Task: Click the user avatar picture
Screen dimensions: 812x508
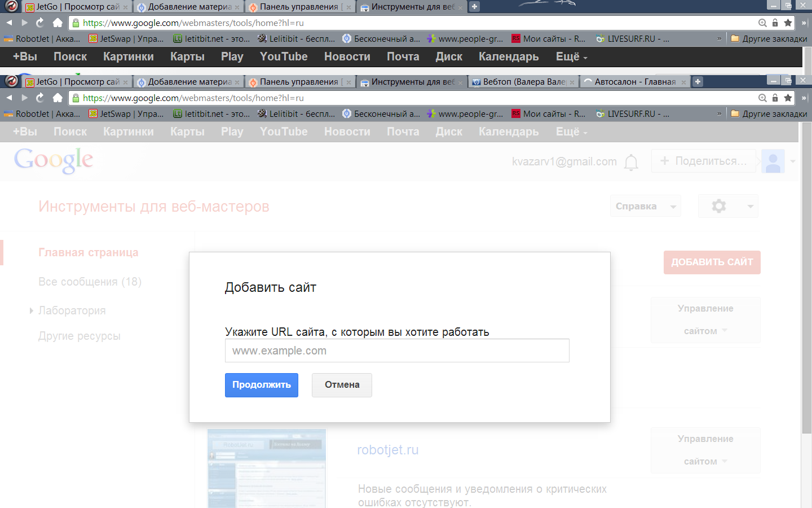Action: coord(773,161)
